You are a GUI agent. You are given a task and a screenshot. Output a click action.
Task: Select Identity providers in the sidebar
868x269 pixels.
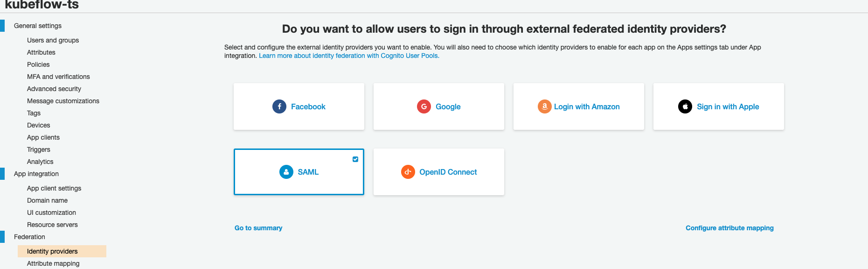(x=51, y=251)
